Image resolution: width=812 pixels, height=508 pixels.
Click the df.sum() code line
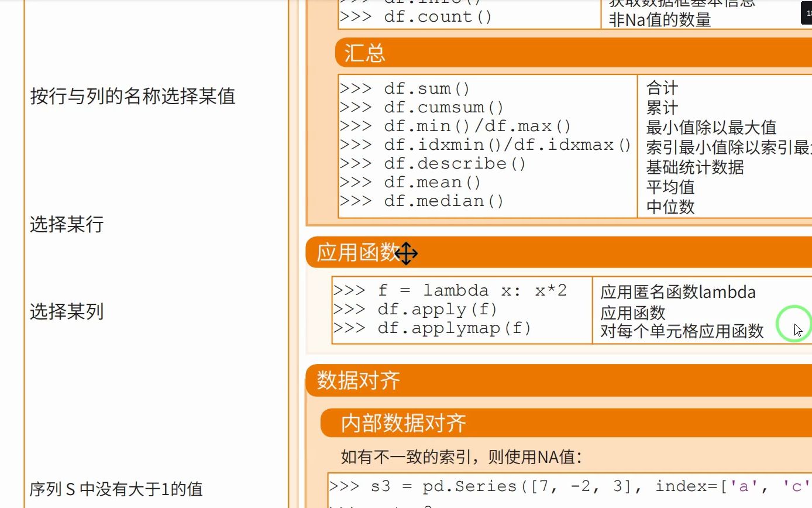(405, 89)
